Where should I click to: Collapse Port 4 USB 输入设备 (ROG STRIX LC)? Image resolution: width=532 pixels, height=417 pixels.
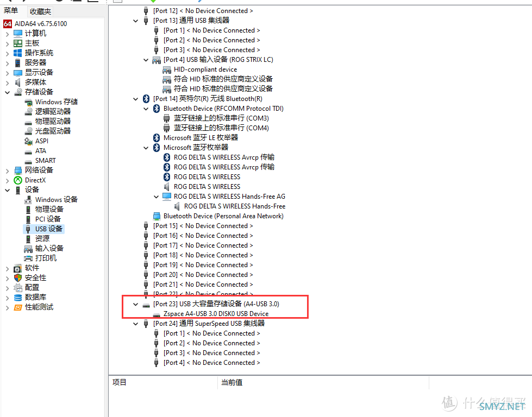coord(146,60)
